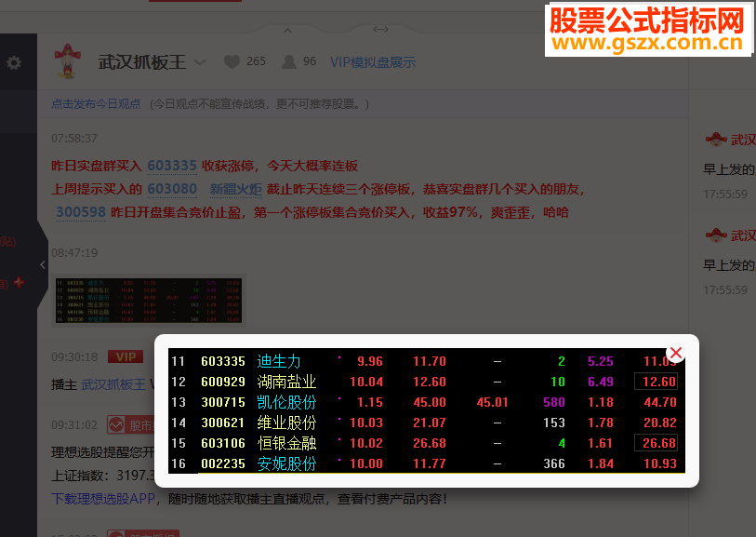This screenshot has width=756, height=537.
Task: Click the horizontal double-arrow resize icon
Action: [x=380, y=30]
